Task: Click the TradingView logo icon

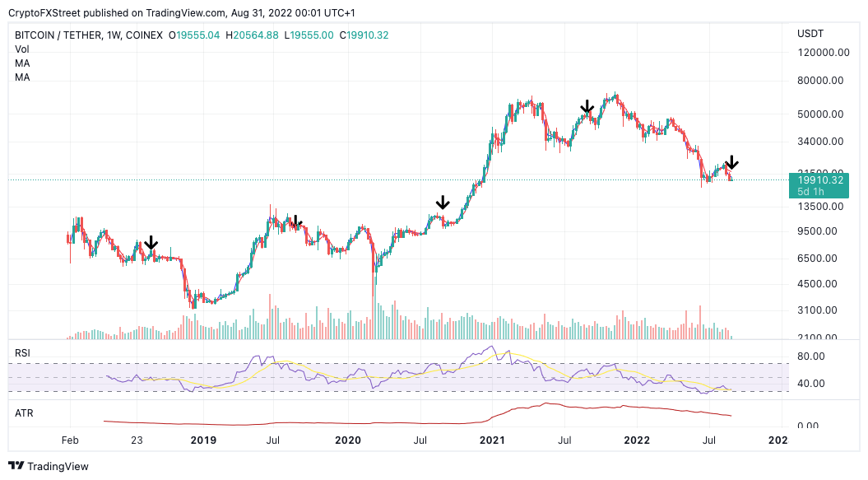Action: (x=16, y=466)
